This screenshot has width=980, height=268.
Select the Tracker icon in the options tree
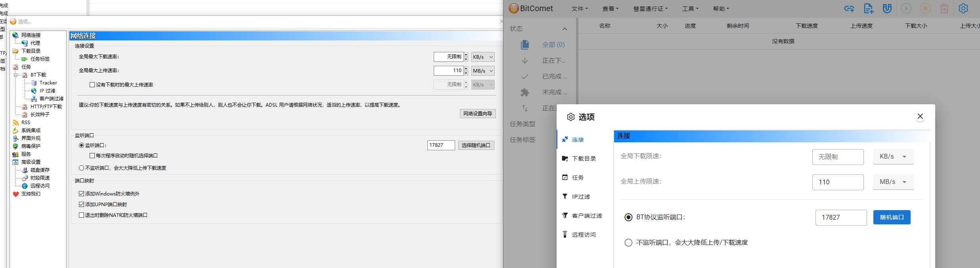pos(34,83)
